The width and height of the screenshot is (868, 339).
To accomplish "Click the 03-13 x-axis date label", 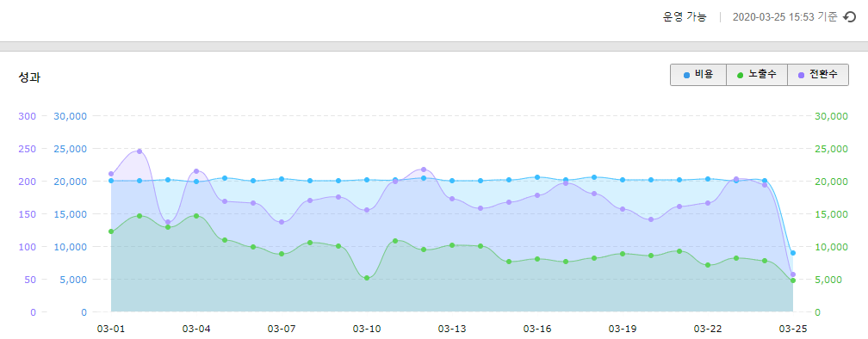I will (452, 329).
